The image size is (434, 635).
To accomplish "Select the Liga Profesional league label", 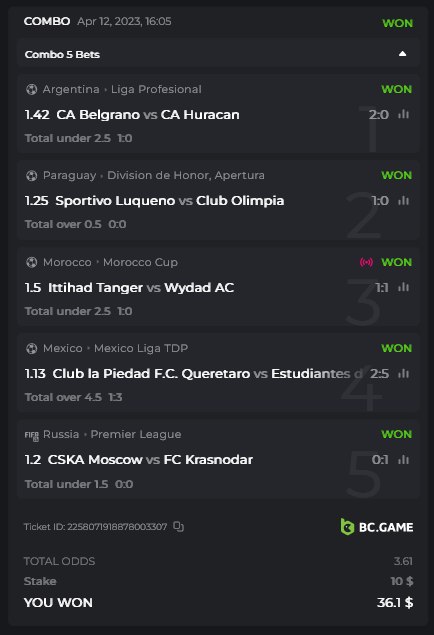I will tap(156, 89).
